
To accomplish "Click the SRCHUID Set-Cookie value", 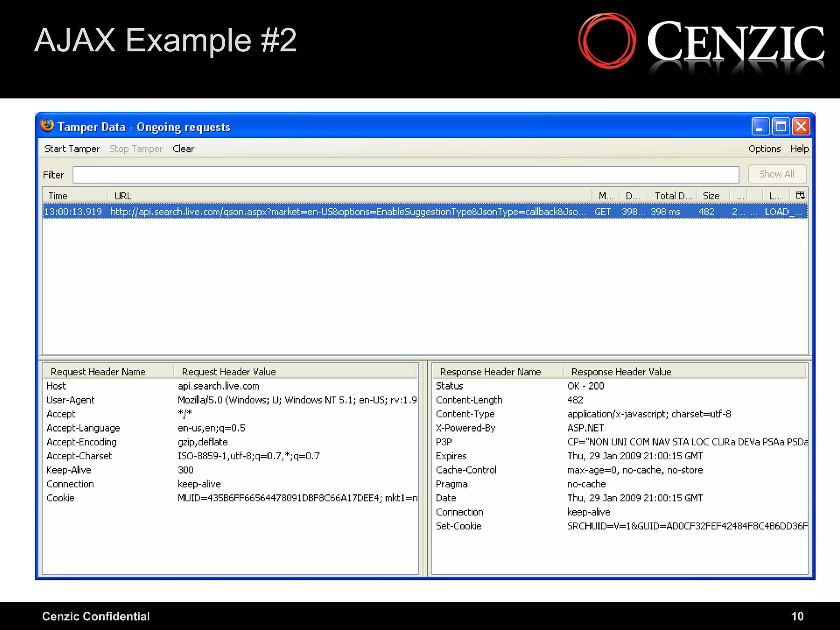I will click(687, 526).
